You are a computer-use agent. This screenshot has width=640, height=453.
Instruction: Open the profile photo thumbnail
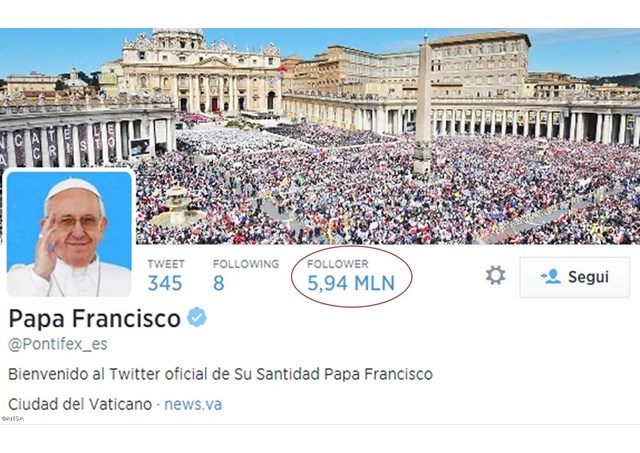[x=69, y=233]
